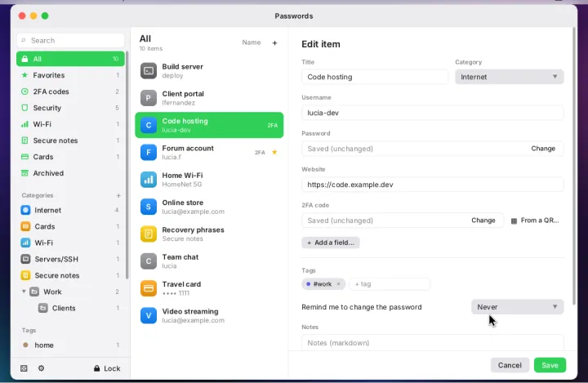Click the Servers/SSH category icon
The width and height of the screenshot is (588, 383).
point(25,259)
